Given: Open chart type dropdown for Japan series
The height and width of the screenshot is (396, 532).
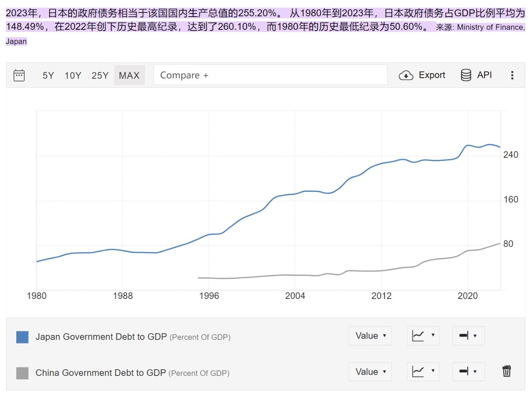Looking at the screenshot, I should pyautogui.click(x=423, y=336).
